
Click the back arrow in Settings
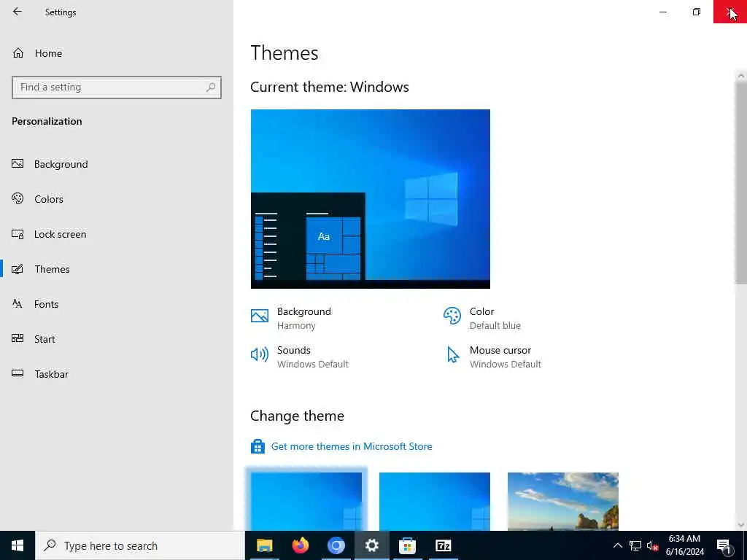pos(18,12)
